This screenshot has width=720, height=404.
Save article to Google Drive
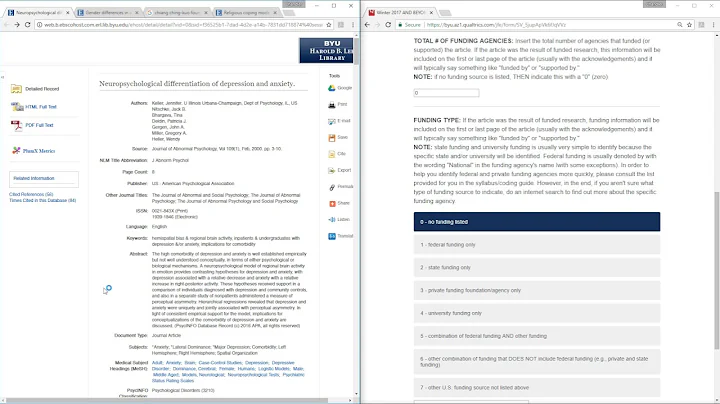click(x=332, y=88)
